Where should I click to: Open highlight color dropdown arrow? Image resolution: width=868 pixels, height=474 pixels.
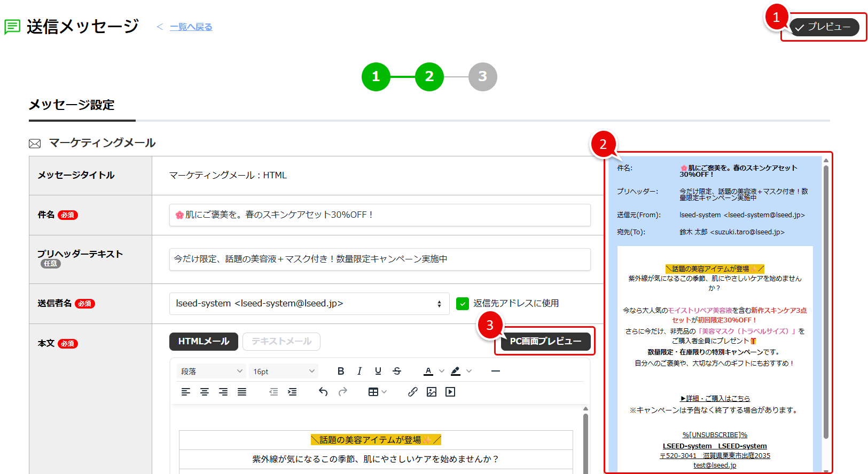(469, 371)
